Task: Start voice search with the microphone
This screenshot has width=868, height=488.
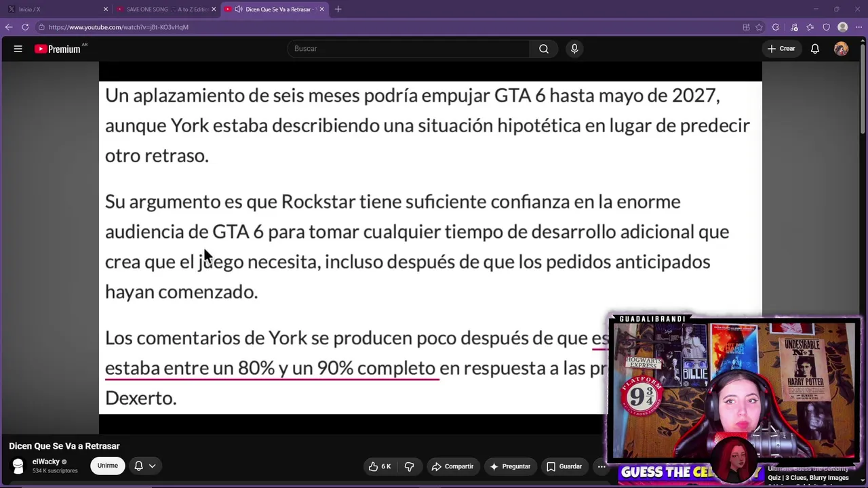Action: tap(574, 49)
